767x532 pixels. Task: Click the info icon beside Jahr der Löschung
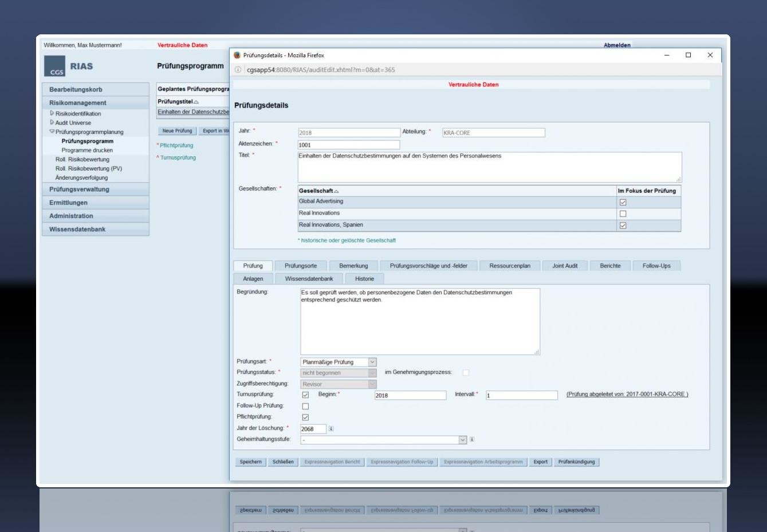(x=331, y=428)
